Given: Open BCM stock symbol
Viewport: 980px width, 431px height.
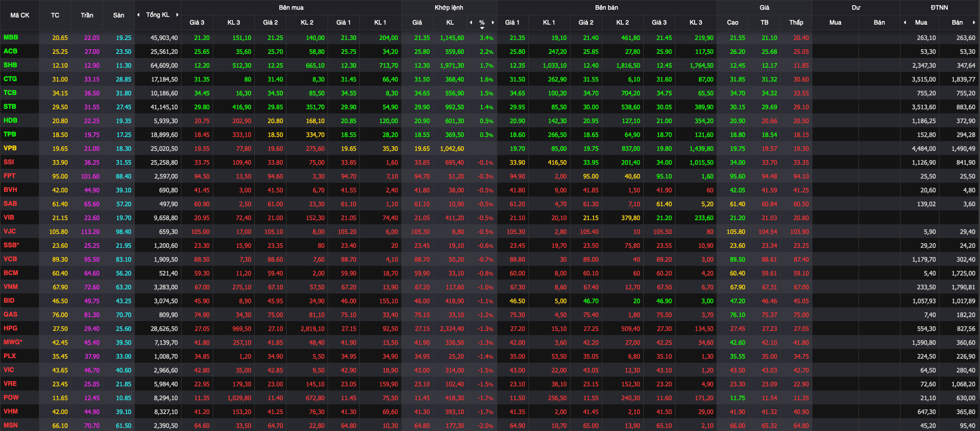Looking at the screenshot, I should [x=11, y=273].
